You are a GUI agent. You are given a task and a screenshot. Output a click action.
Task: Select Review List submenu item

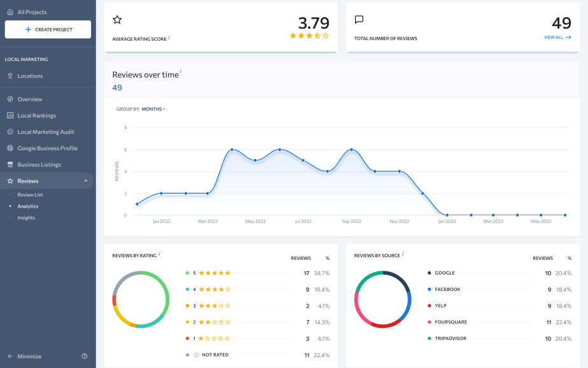30,195
